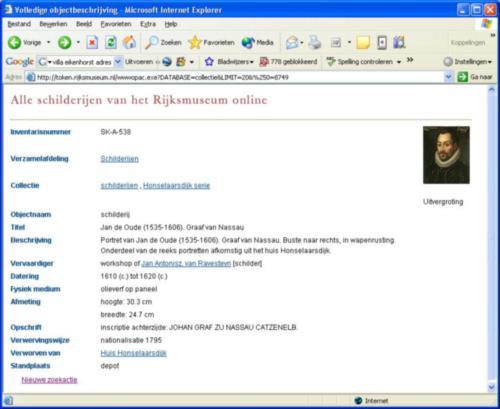Image resolution: width=500 pixels, height=409 pixels.
Task: Click in the Google toolbar search field
Action: coord(81,62)
